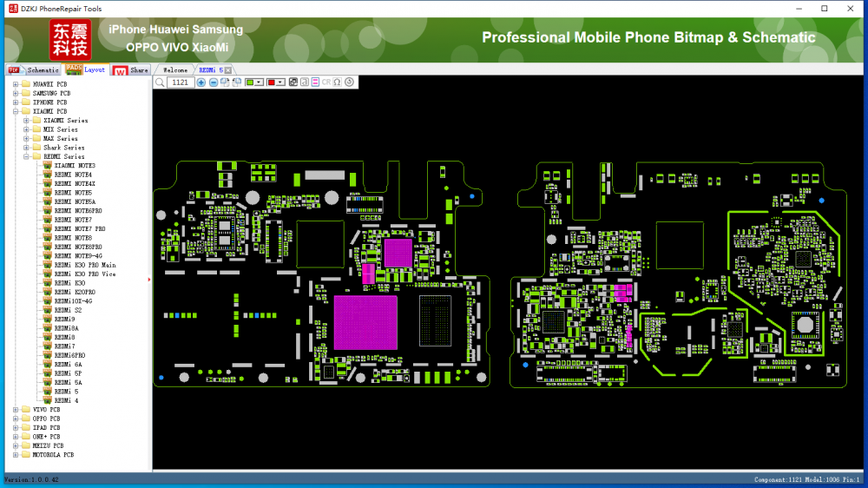Expand the MOTOROLA PCB tree node

tap(16, 455)
